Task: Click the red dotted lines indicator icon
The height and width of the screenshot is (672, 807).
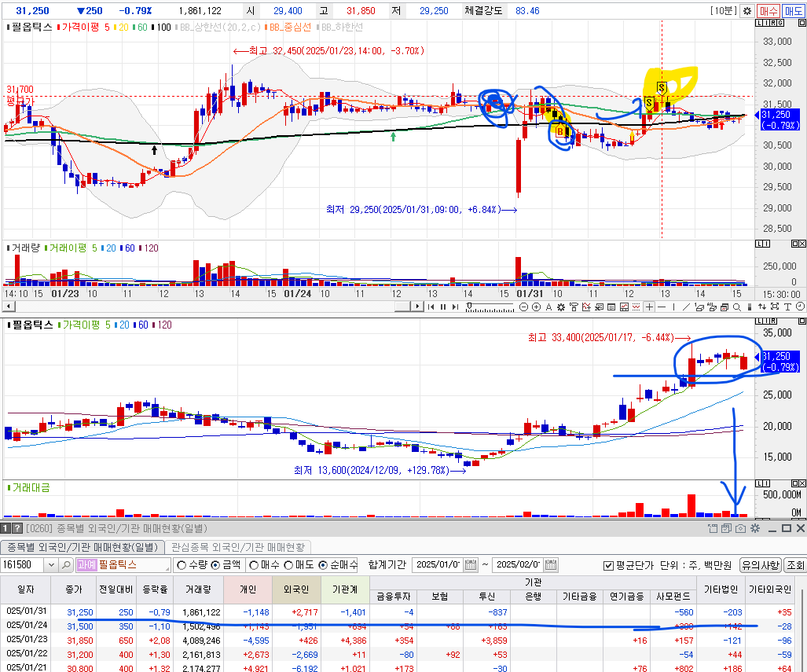Action: click(636, 307)
